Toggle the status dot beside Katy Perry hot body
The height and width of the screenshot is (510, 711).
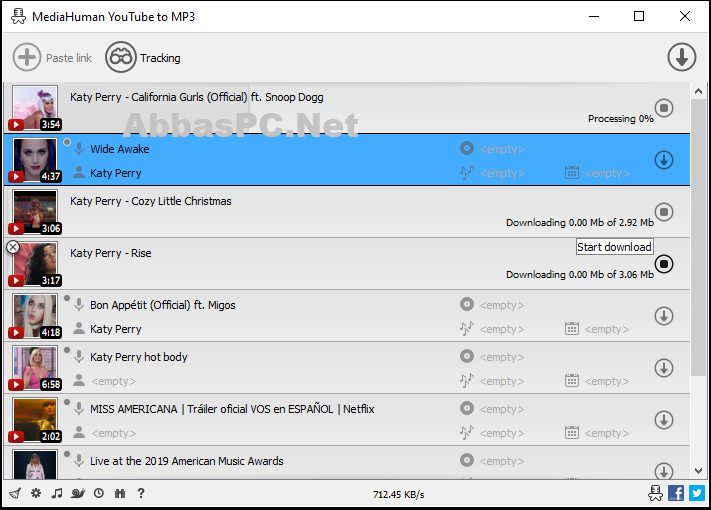pyautogui.click(x=67, y=350)
